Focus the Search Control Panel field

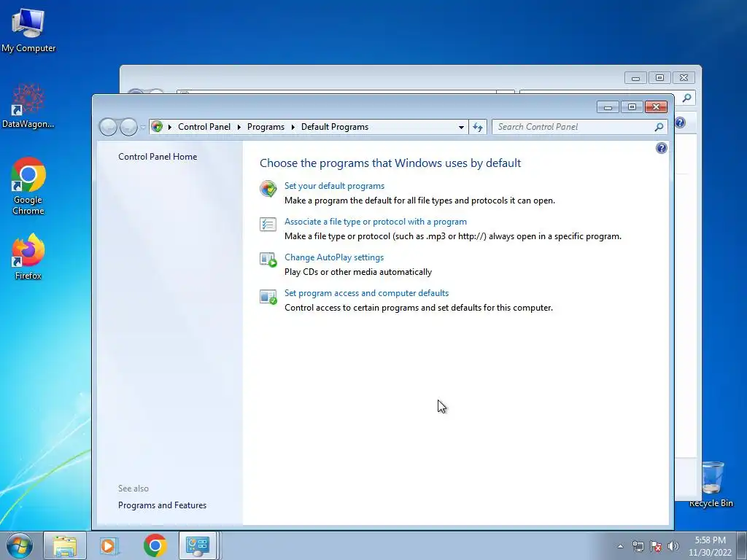(x=573, y=127)
